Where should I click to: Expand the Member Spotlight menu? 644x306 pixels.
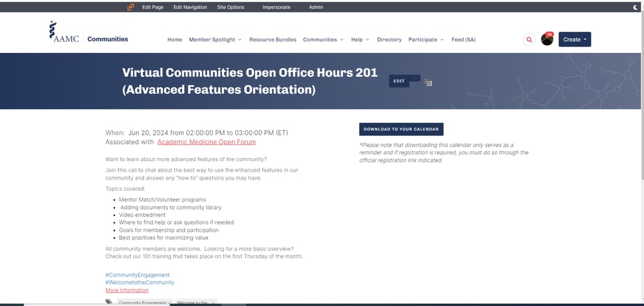click(x=215, y=40)
